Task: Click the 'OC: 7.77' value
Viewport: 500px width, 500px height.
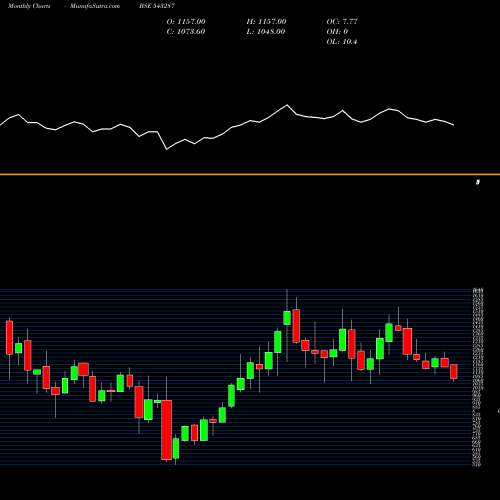Action: (342, 22)
